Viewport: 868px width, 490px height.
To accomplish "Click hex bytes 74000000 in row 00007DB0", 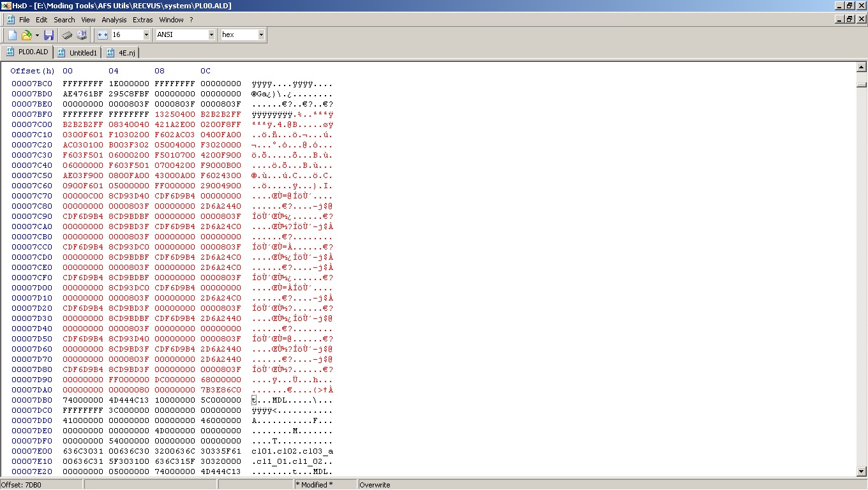I will tap(83, 400).
